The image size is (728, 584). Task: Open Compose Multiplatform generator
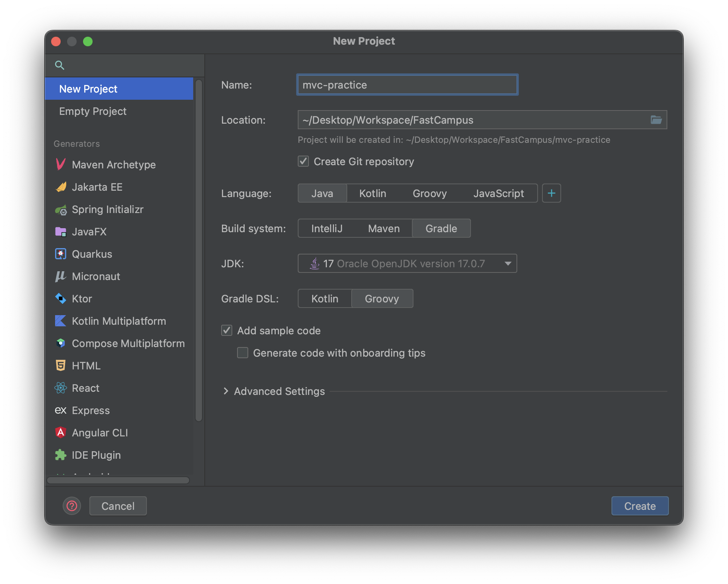pos(119,343)
